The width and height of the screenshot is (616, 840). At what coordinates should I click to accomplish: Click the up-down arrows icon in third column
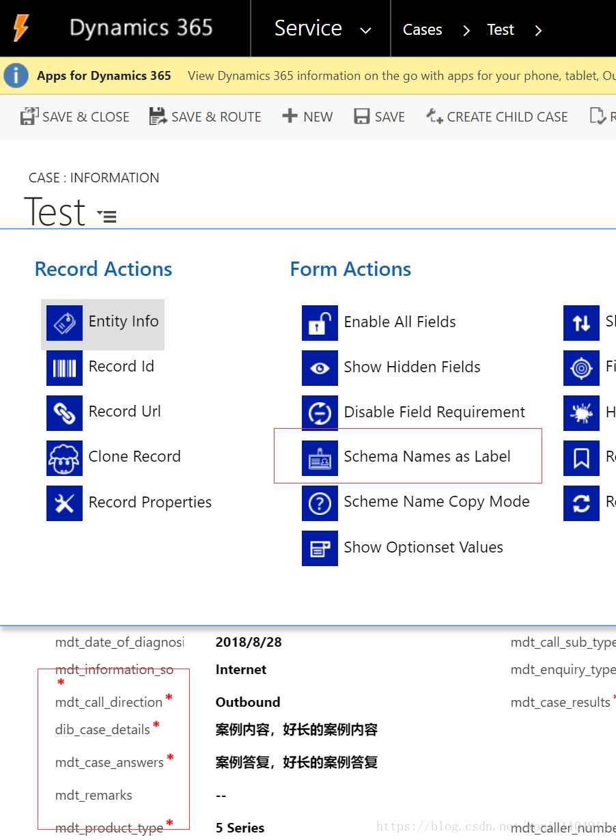pos(581,323)
